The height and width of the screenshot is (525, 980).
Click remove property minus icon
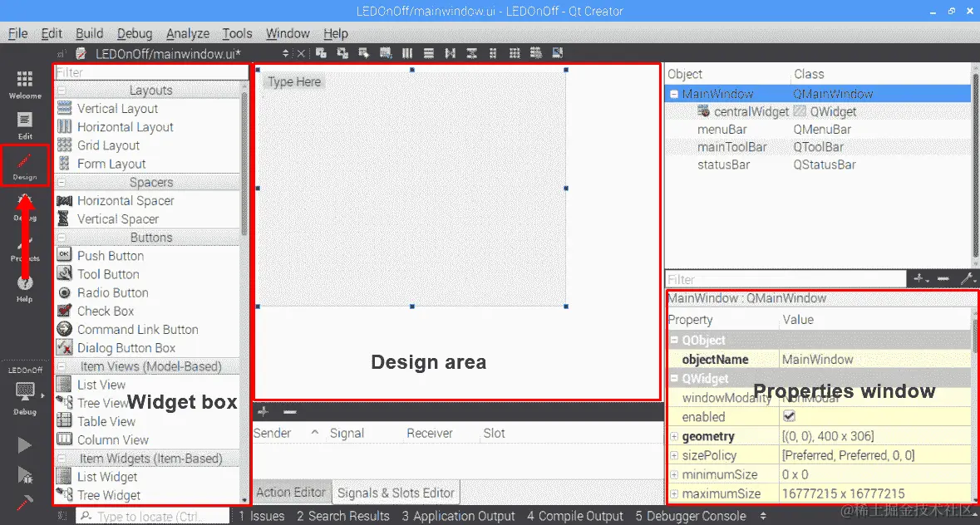tap(943, 279)
